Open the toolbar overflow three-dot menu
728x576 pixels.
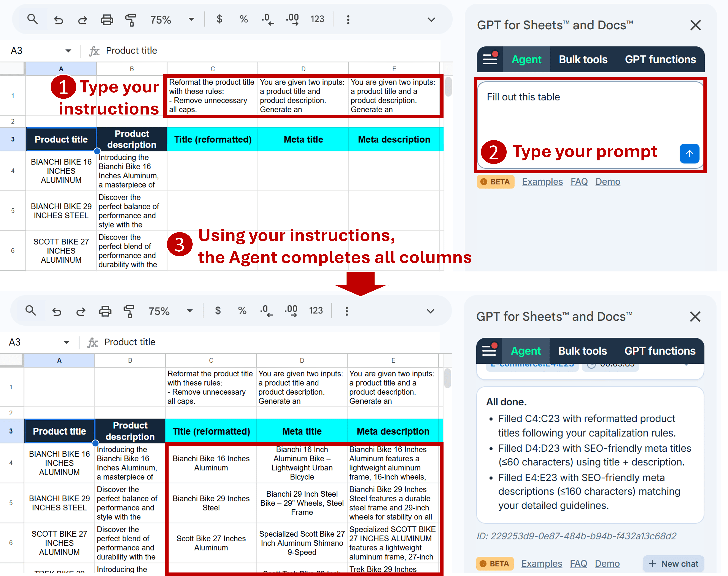tap(348, 19)
